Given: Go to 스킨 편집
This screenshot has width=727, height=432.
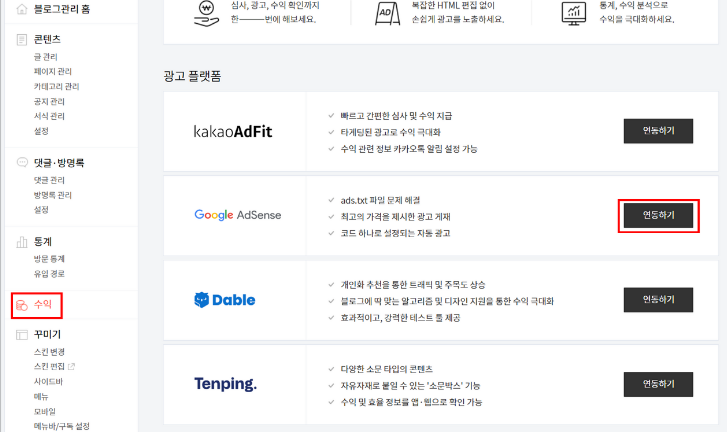Looking at the screenshot, I should click(x=49, y=366).
